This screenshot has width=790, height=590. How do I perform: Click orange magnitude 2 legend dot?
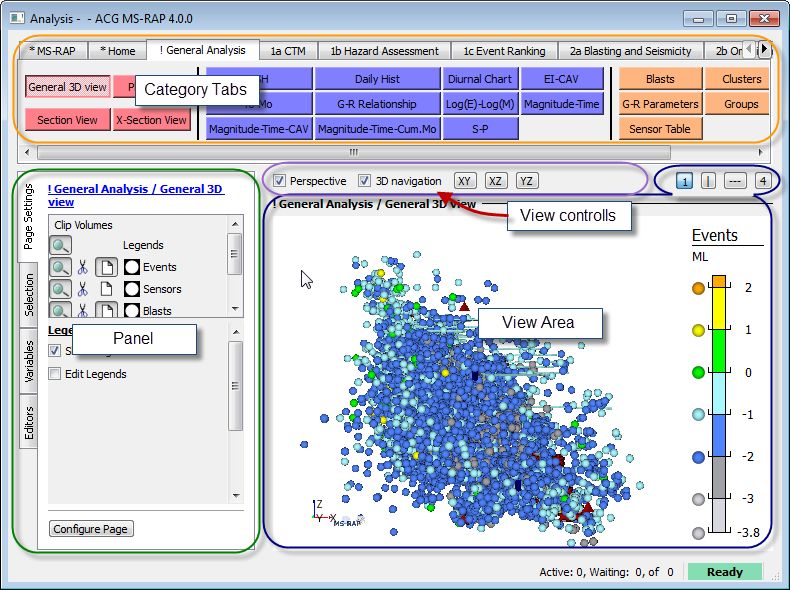(x=698, y=288)
